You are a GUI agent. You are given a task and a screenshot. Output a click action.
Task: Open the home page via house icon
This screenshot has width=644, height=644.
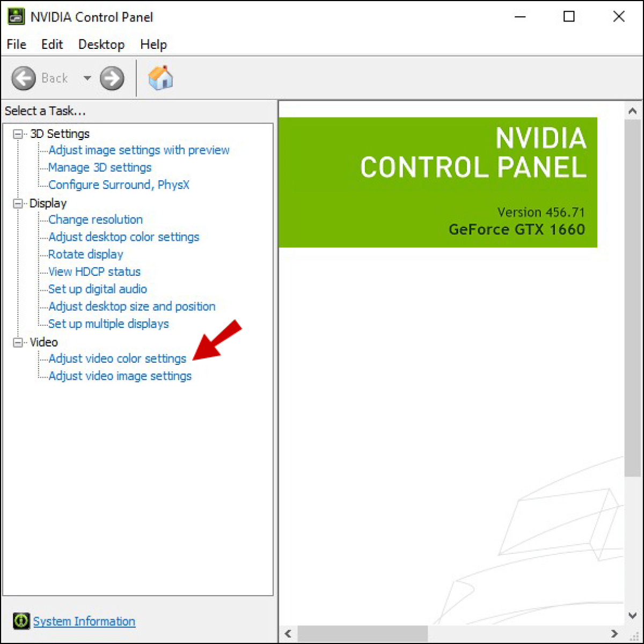point(160,78)
